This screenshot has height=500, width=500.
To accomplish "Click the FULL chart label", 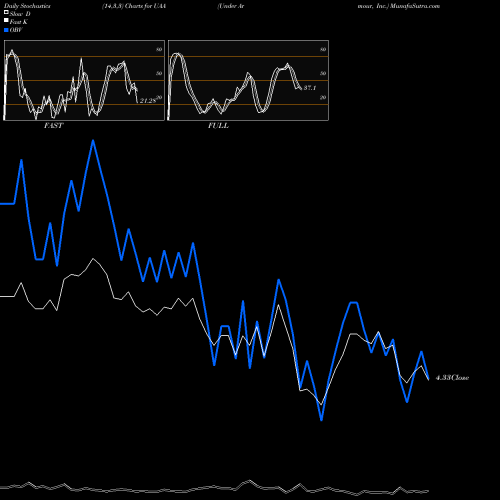I will (x=218, y=126).
